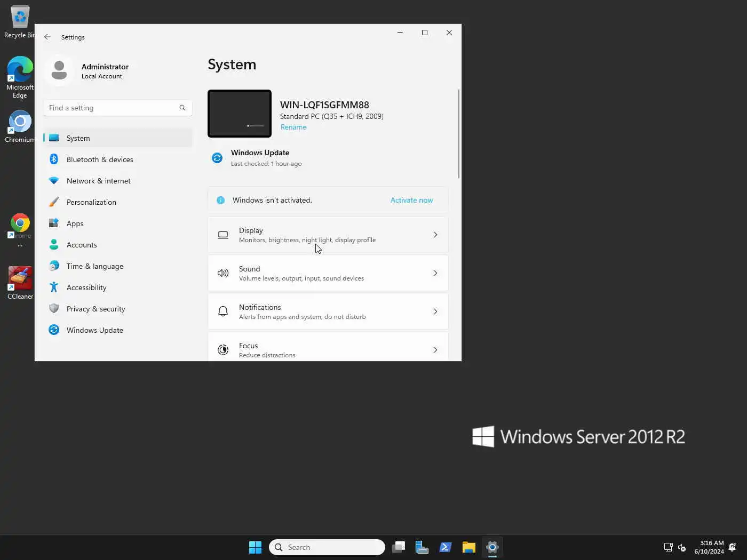Launch Server Manager from the taskbar
This screenshot has width=747, height=560.
click(422, 547)
